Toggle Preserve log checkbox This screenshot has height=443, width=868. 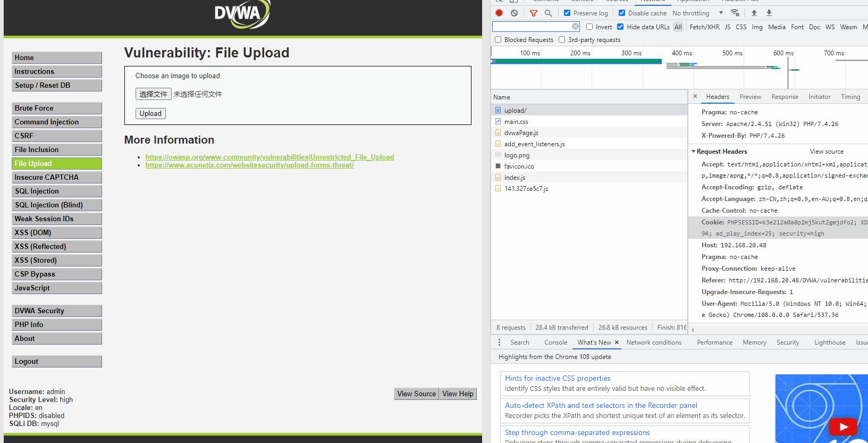(567, 13)
